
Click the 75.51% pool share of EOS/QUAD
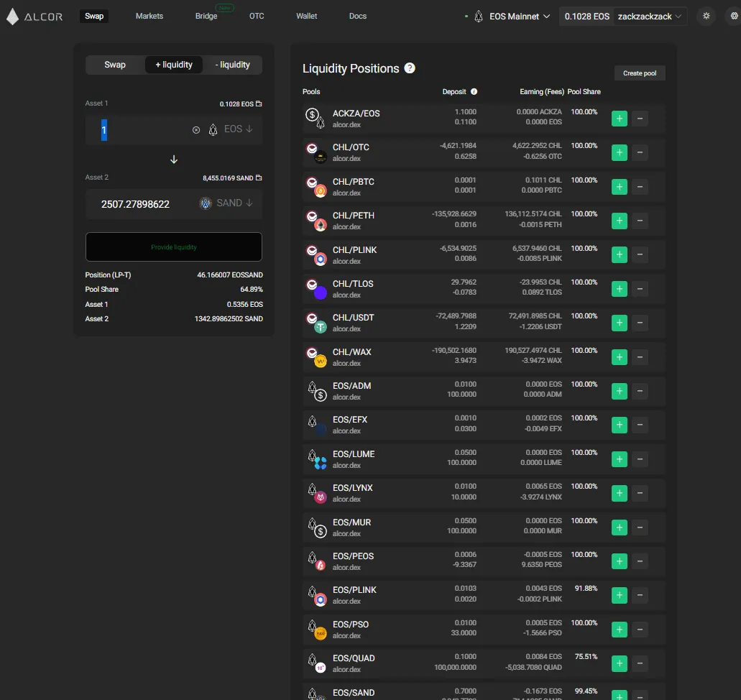586,656
